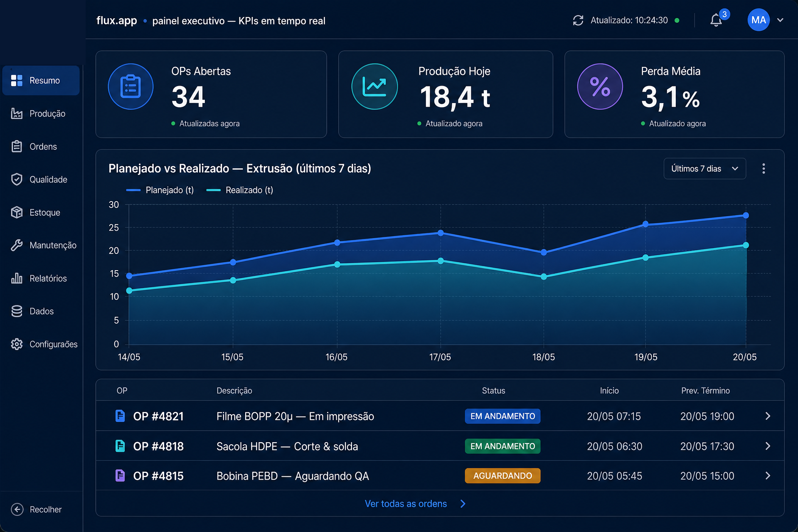Image resolution: width=798 pixels, height=532 pixels.
Task: Click the refresh sync icon
Action: click(578, 20)
